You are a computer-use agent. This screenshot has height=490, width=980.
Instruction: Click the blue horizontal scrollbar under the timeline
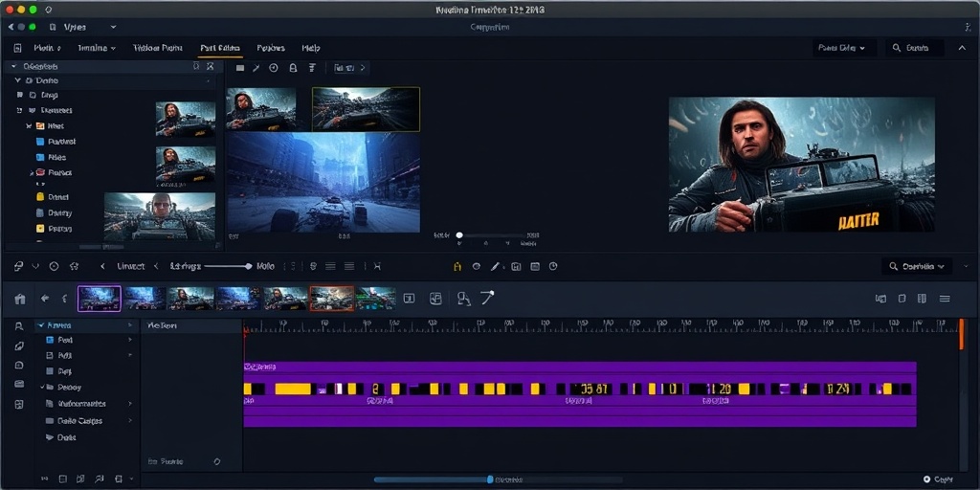(x=432, y=479)
